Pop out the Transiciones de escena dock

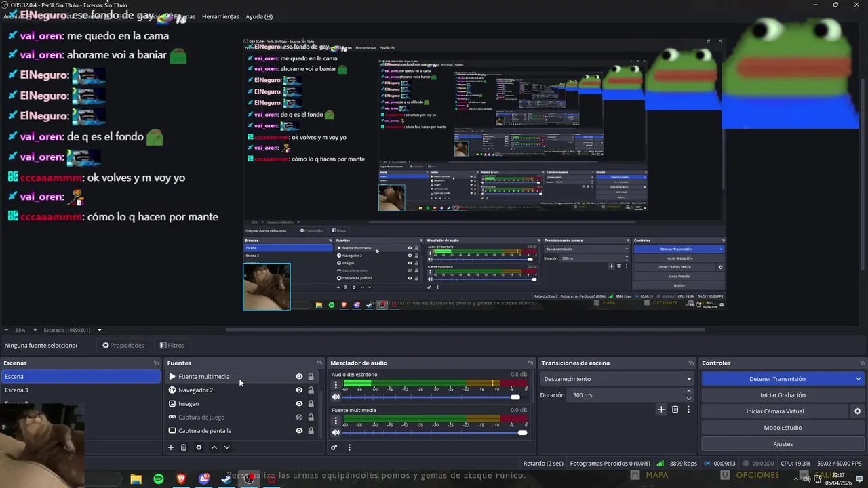pyautogui.click(x=691, y=363)
